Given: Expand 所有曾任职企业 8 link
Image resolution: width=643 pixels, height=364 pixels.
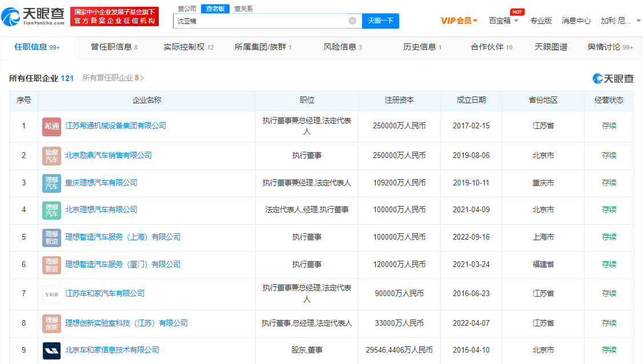Looking at the screenshot, I should point(112,78).
